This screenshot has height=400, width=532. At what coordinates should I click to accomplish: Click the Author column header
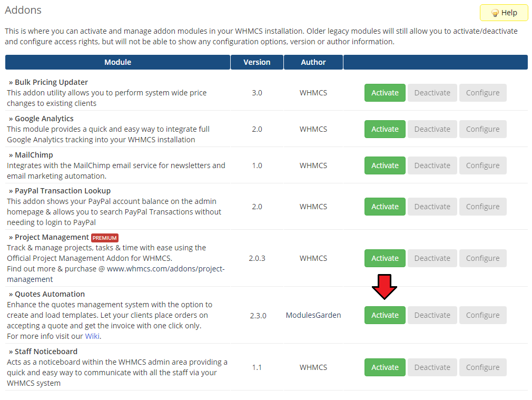[313, 62]
